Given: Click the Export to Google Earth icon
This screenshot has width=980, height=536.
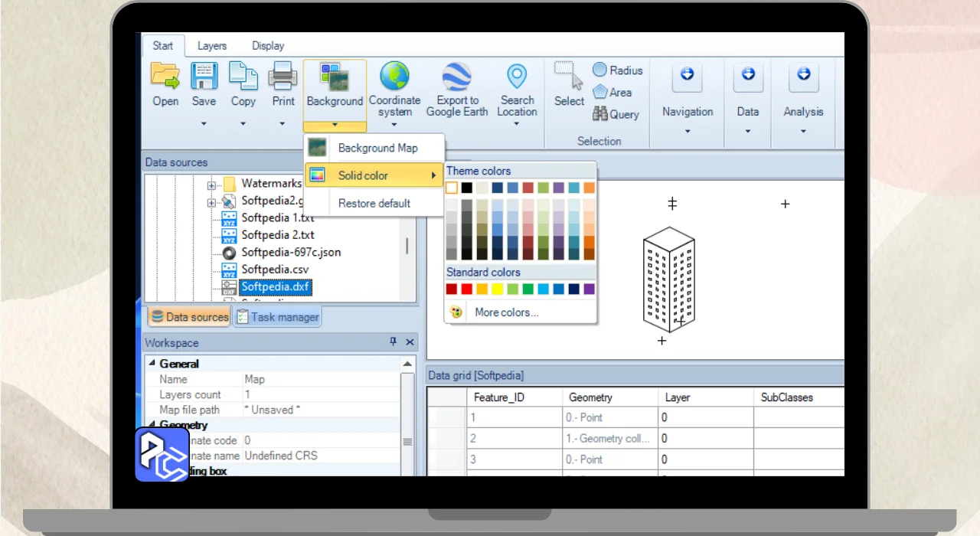Looking at the screenshot, I should pos(456,77).
